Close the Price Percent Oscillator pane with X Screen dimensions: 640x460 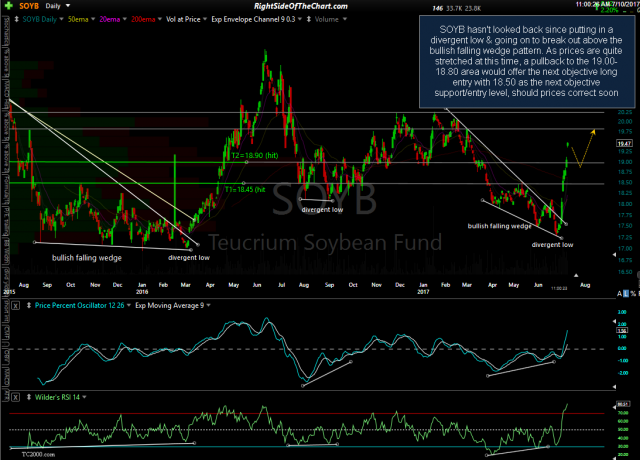tap(15, 305)
